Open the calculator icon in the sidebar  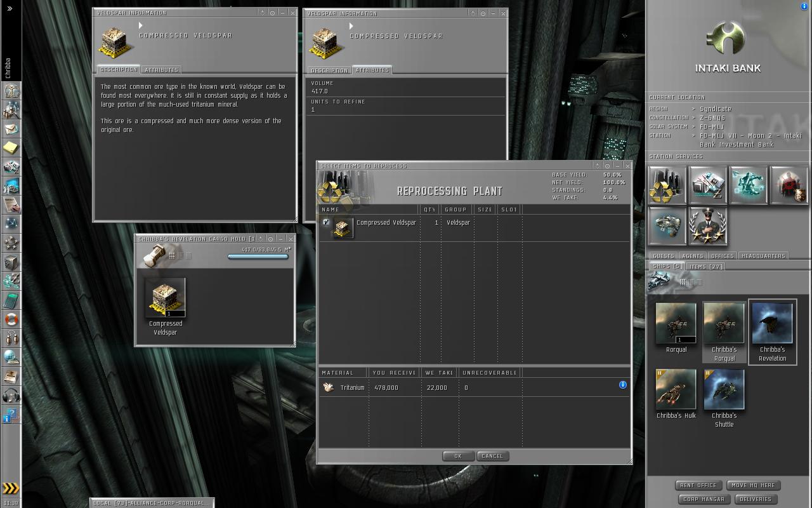[11, 301]
